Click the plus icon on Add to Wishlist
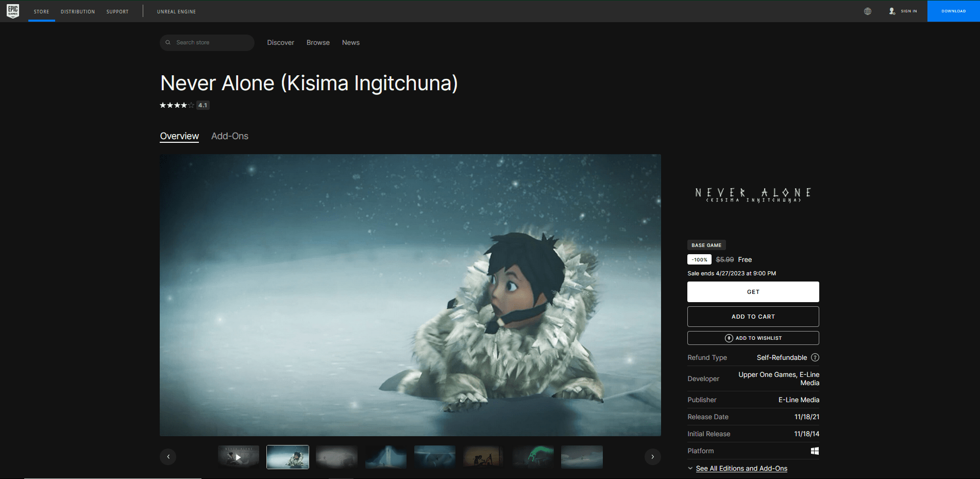Viewport: 980px width, 479px height. click(729, 338)
